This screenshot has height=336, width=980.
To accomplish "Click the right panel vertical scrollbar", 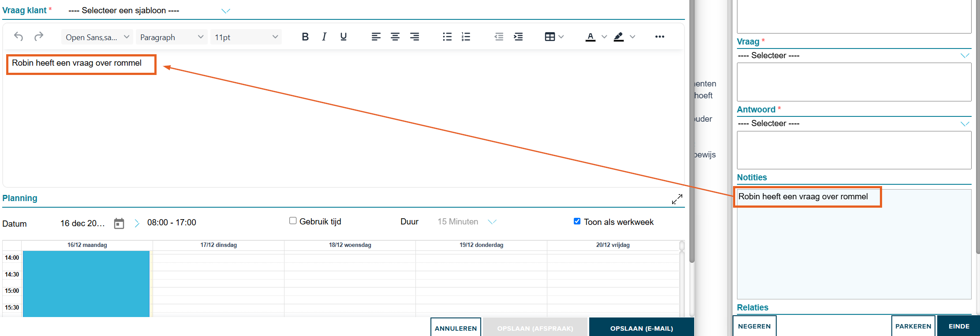I will (977, 127).
